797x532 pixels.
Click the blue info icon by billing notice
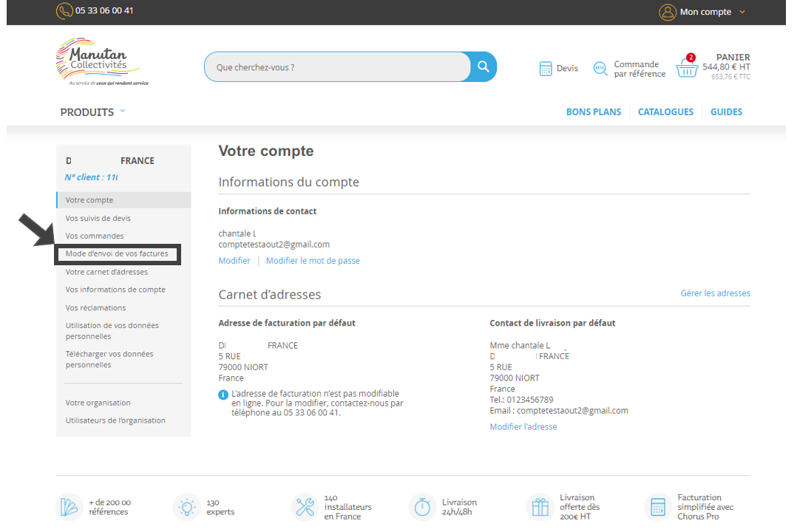[x=223, y=395]
